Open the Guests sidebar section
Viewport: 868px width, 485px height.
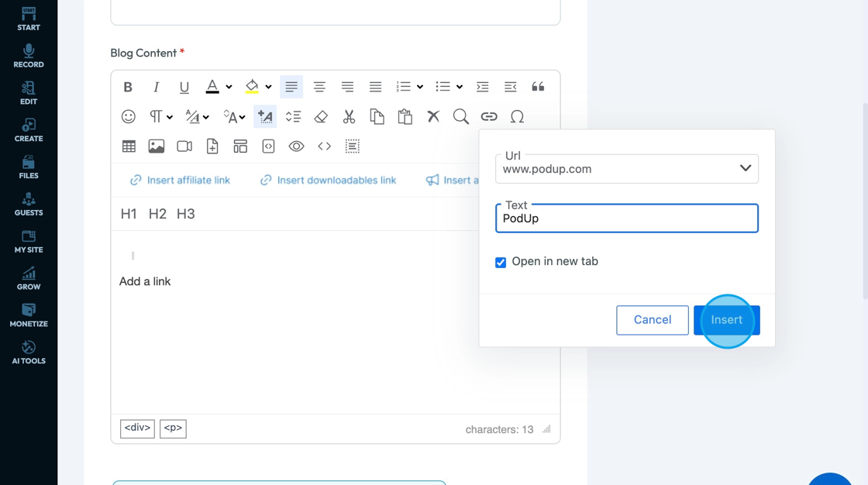pos(28,205)
